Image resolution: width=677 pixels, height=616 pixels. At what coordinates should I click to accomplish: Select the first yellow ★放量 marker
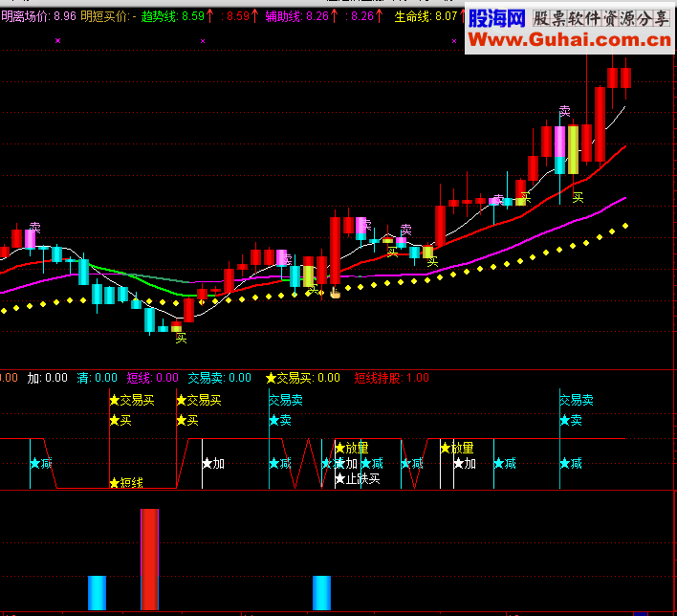[x=352, y=448]
